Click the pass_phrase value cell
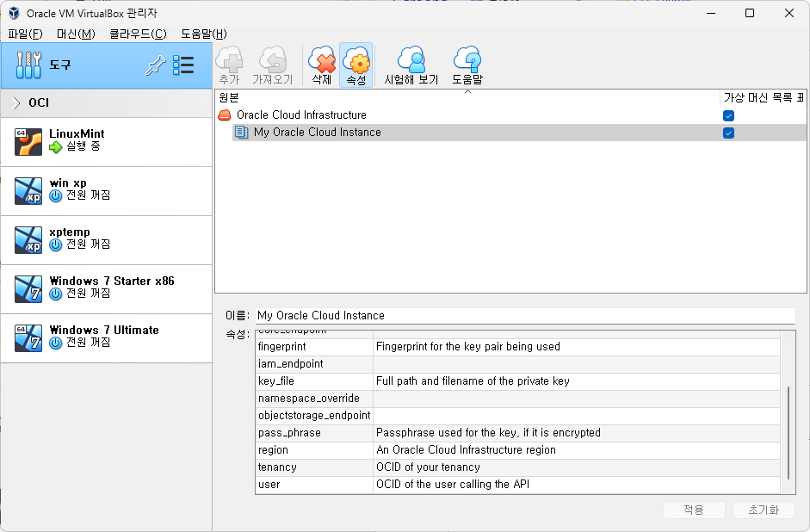Viewport: 810px width, 532px height. (577, 433)
